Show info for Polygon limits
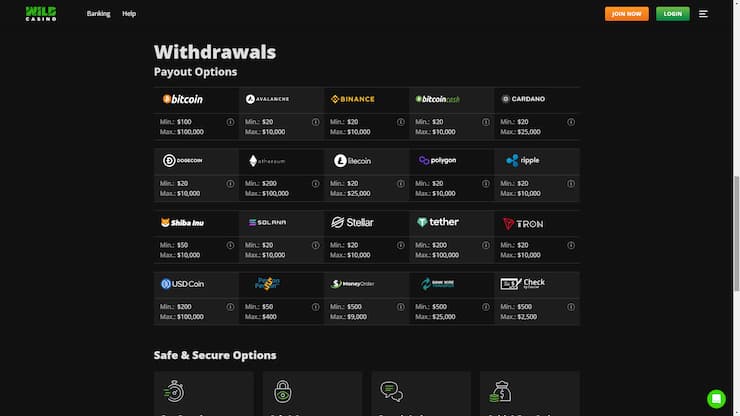 coord(486,184)
